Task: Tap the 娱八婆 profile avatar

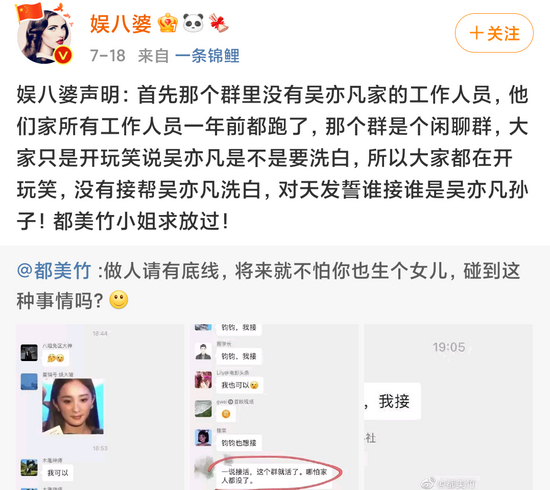Action: coord(44,37)
